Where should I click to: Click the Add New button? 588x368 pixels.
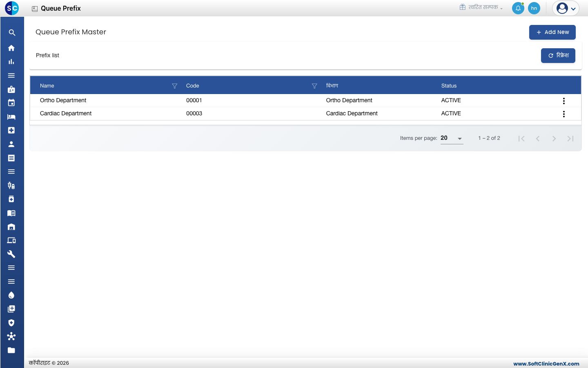tap(552, 32)
